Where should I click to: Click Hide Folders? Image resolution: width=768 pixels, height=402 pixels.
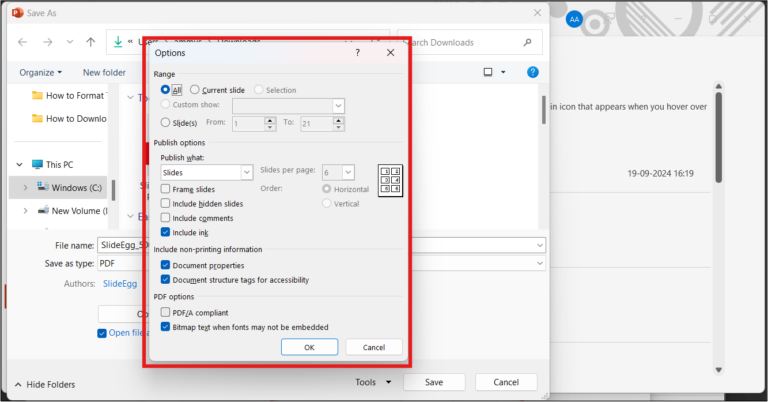tap(45, 384)
